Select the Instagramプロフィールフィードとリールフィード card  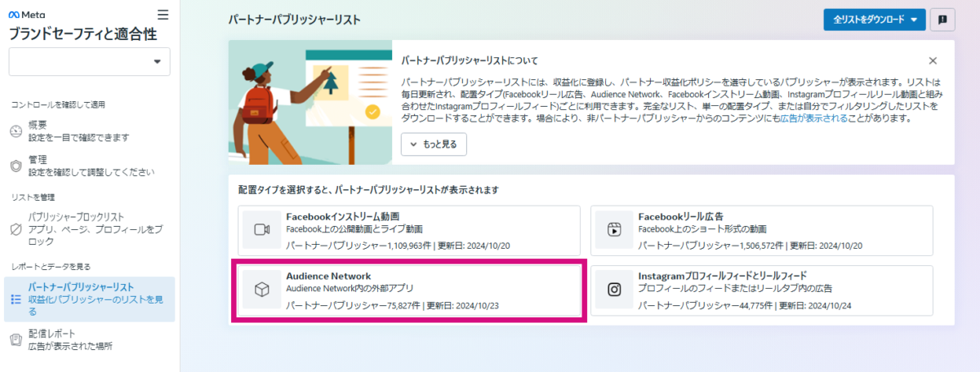point(761,290)
